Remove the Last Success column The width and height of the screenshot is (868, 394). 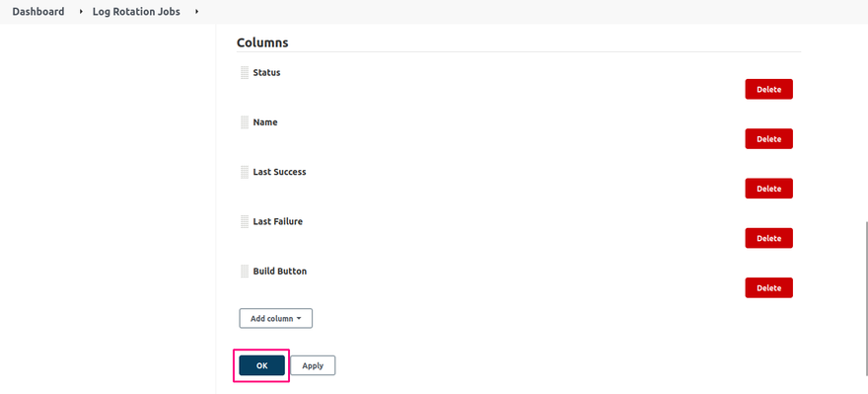769,189
